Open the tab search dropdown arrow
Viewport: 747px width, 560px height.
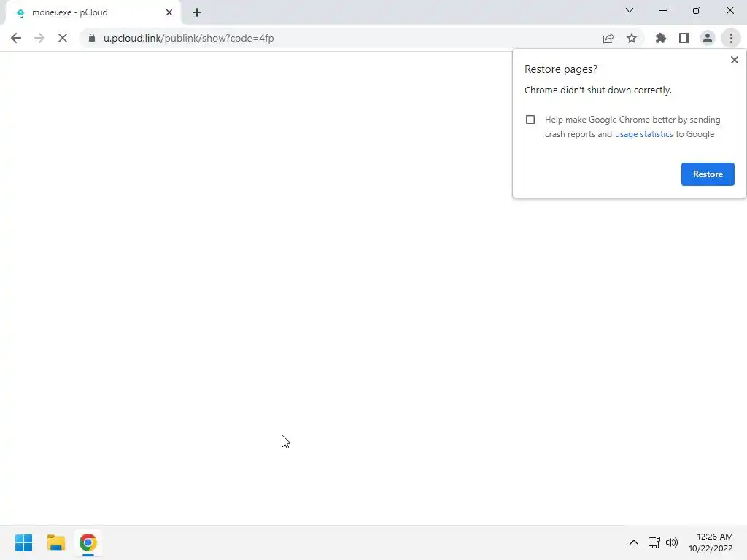pyautogui.click(x=630, y=10)
